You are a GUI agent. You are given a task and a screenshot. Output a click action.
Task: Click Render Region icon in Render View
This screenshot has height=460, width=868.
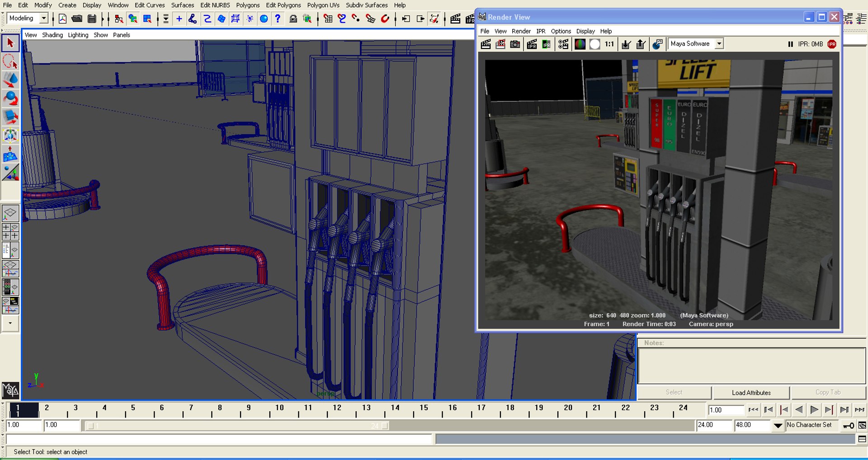(x=500, y=44)
